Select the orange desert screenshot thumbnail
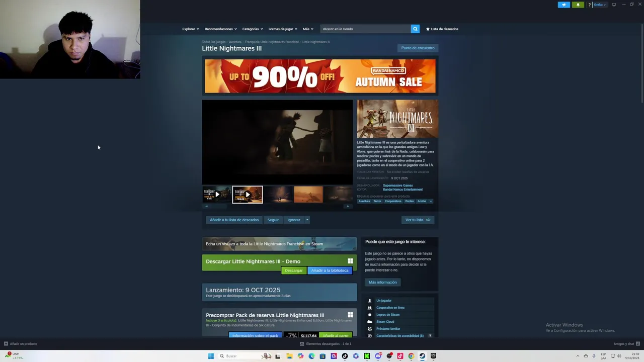Screen dimensions: 644x362 pos(308,194)
